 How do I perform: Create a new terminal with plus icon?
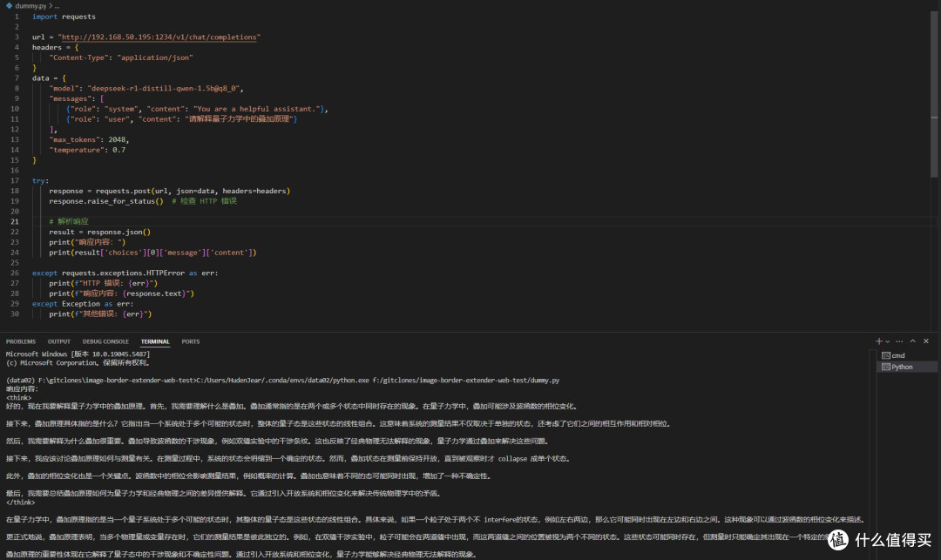878,341
